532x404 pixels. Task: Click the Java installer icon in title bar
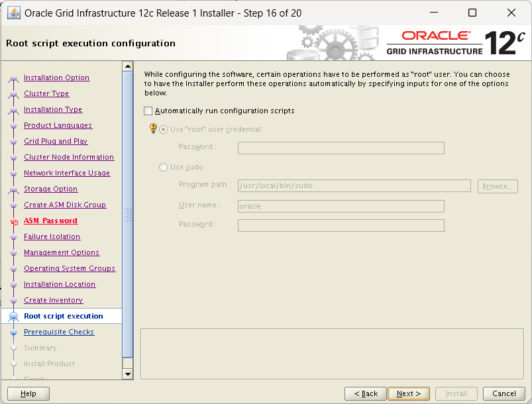pos(13,13)
